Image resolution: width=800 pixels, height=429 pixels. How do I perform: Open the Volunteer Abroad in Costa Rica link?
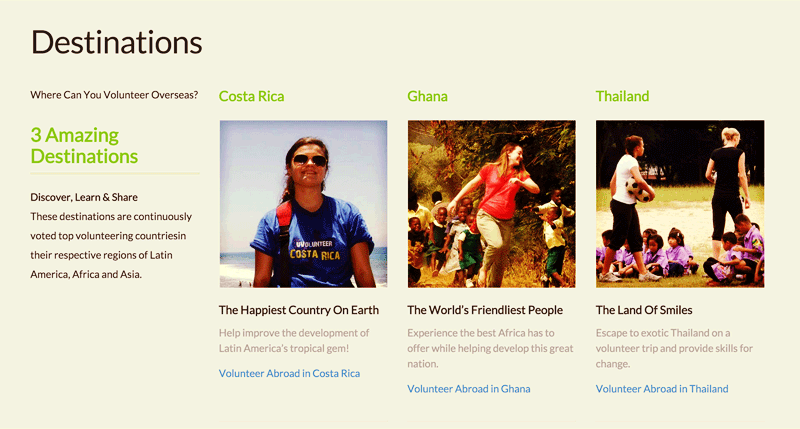289,373
